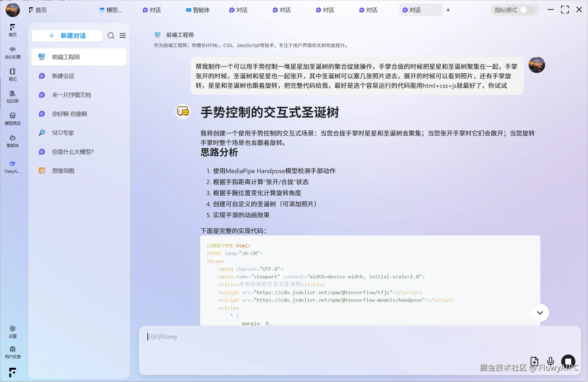Open 会议纪要 meeting notes in sidebar

point(13,52)
